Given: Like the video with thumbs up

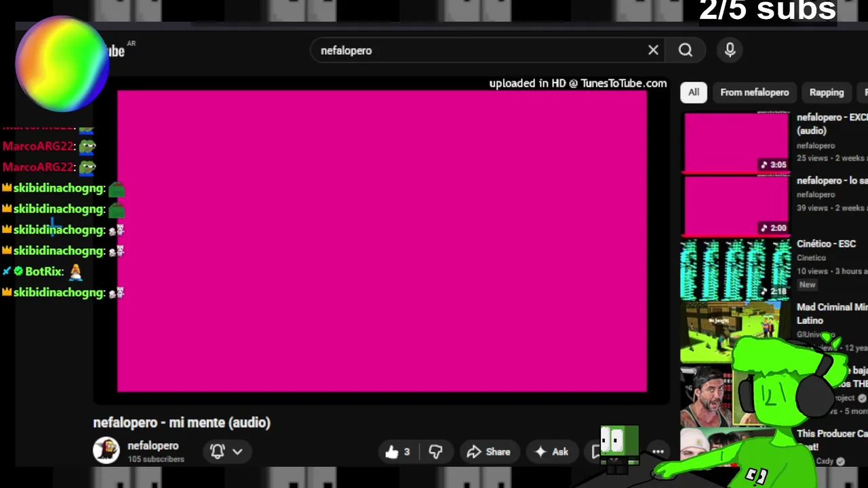Looking at the screenshot, I should pos(397,452).
